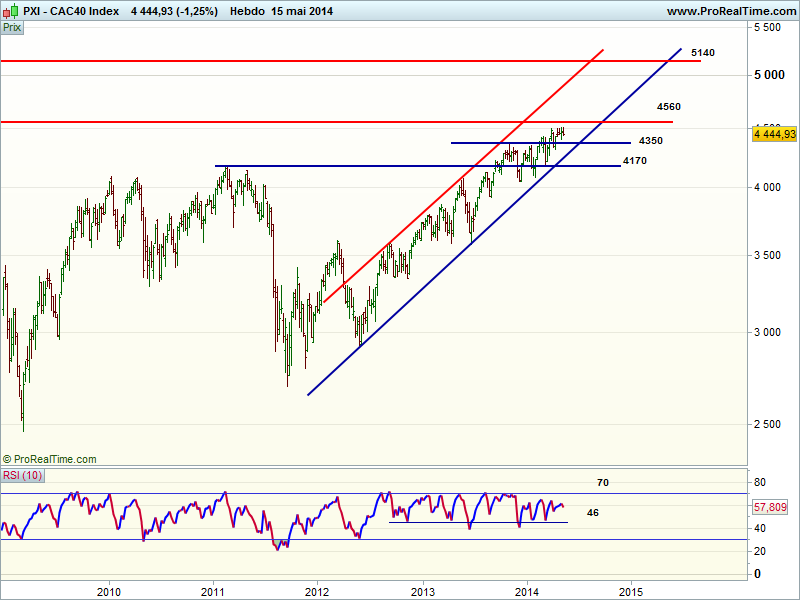Image resolution: width=800 pixels, height=600 pixels.
Task: Select the PXI - CAC40 Index title
Action: [x=72, y=12]
